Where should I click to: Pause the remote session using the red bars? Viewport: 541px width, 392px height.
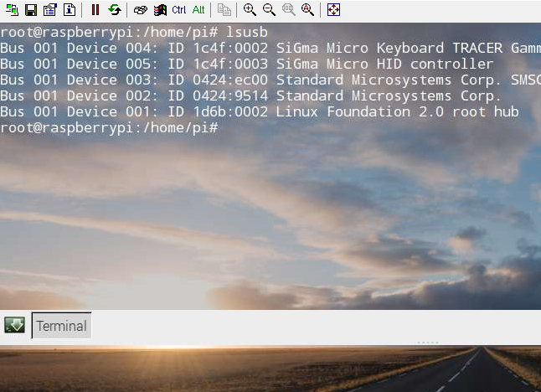click(95, 10)
